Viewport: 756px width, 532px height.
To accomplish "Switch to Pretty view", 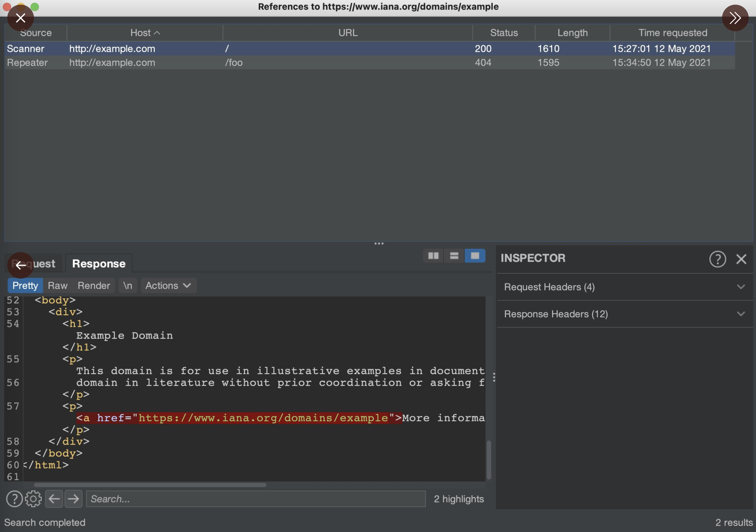I will pyautogui.click(x=25, y=286).
